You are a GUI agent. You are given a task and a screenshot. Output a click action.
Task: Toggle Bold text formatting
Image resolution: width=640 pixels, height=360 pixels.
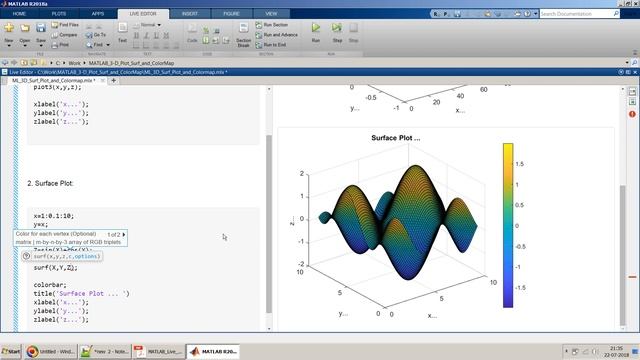pos(136,36)
